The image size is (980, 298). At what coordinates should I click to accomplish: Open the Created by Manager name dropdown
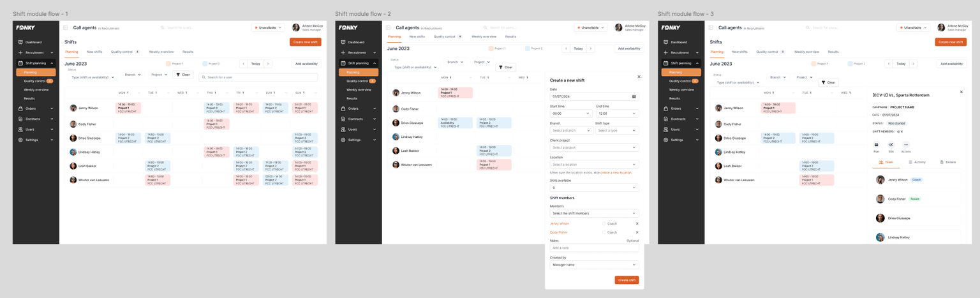[x=594, y=265]
